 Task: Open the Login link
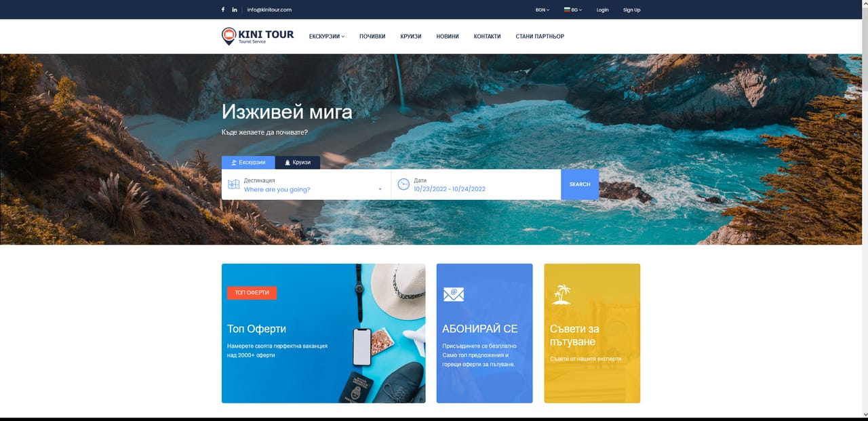click(602, 10)
